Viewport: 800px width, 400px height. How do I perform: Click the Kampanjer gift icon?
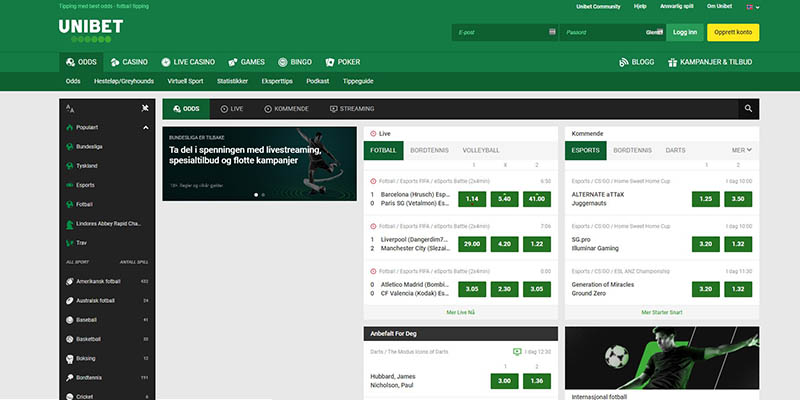tap(672, 62)
